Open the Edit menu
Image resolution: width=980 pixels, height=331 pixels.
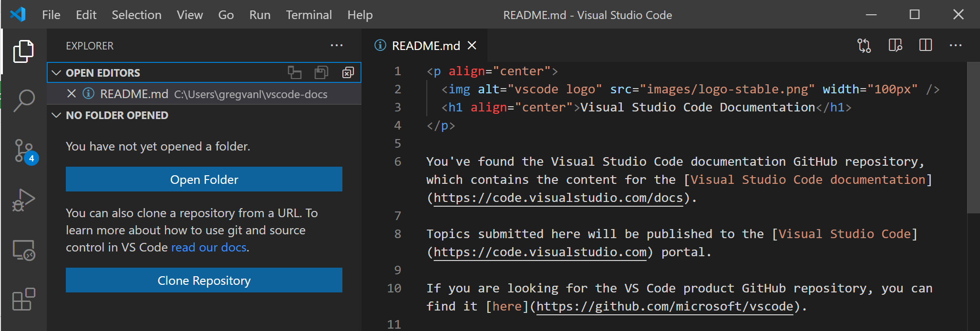pos(86,15)
